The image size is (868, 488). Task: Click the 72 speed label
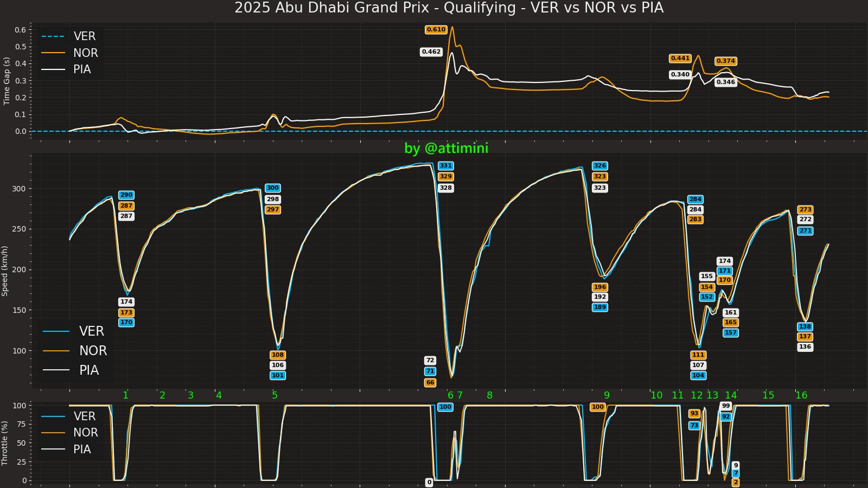(x=430, y=361)
